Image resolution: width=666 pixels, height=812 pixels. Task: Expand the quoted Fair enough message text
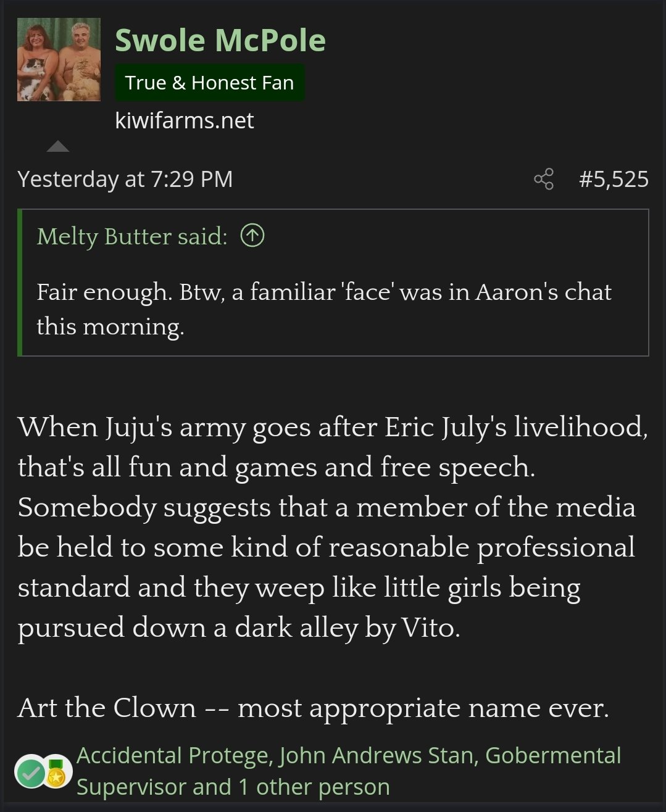(324, 309)
